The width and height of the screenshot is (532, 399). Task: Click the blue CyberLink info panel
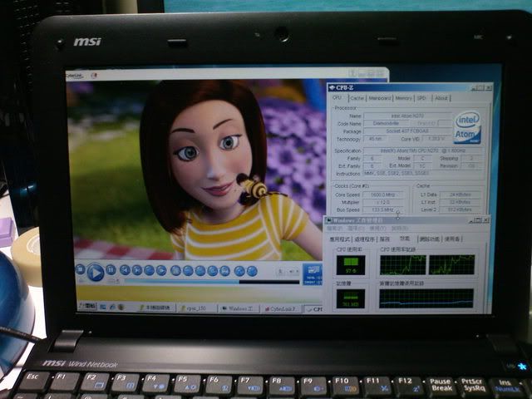(x=313, y=274)
